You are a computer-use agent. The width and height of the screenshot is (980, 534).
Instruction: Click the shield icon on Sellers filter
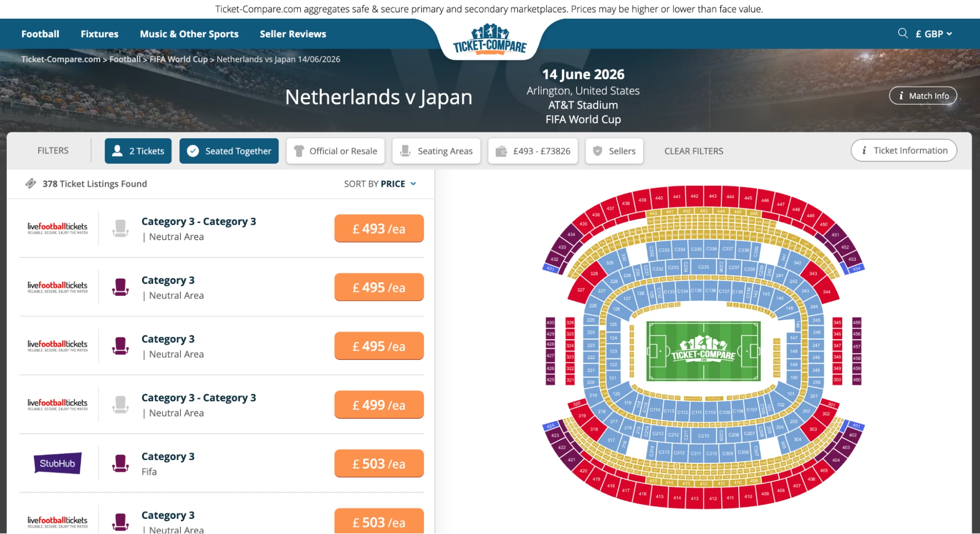pos(598,151)
